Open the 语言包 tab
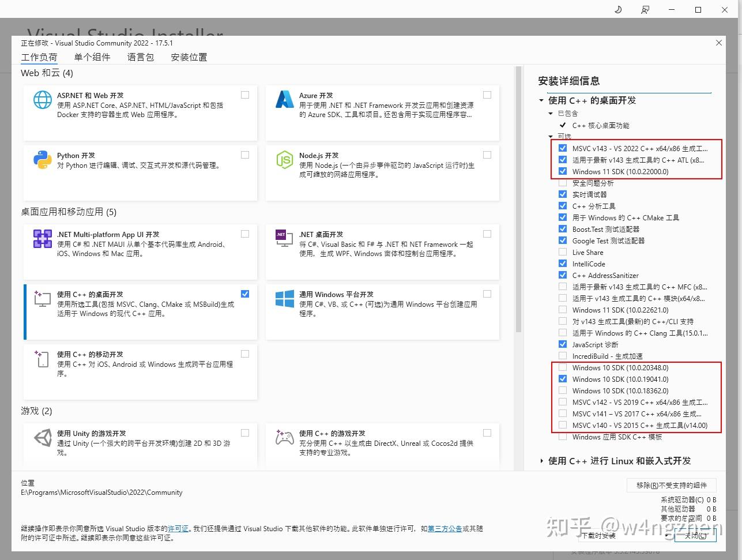 (140, 57)
